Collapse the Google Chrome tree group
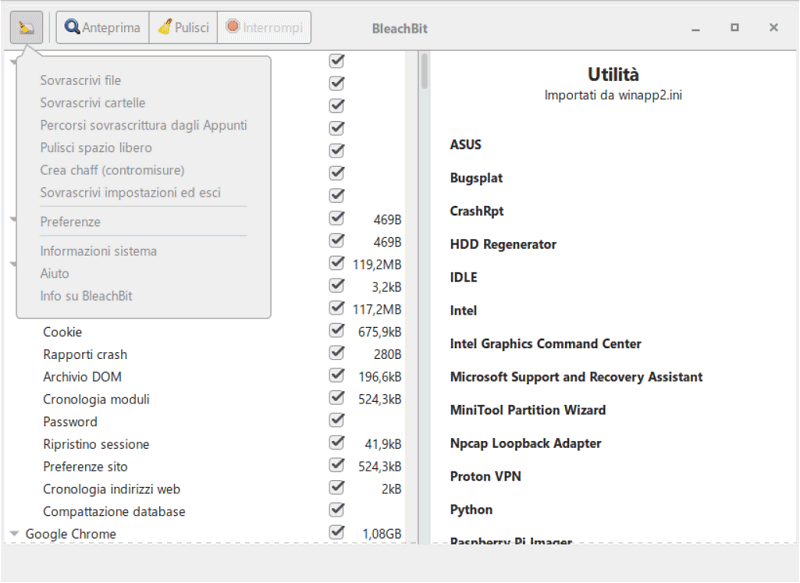Screen dimensions: 800x583 point(14,534)
